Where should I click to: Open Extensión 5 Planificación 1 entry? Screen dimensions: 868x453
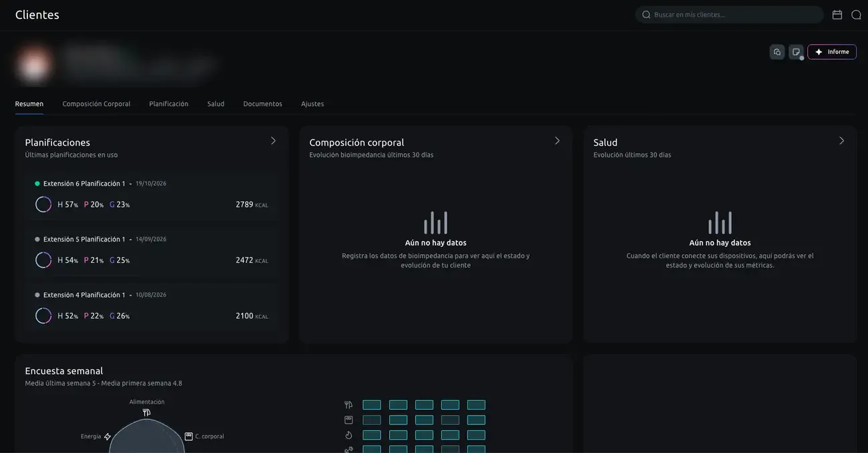pyautogui.click(x=152, y=251)
